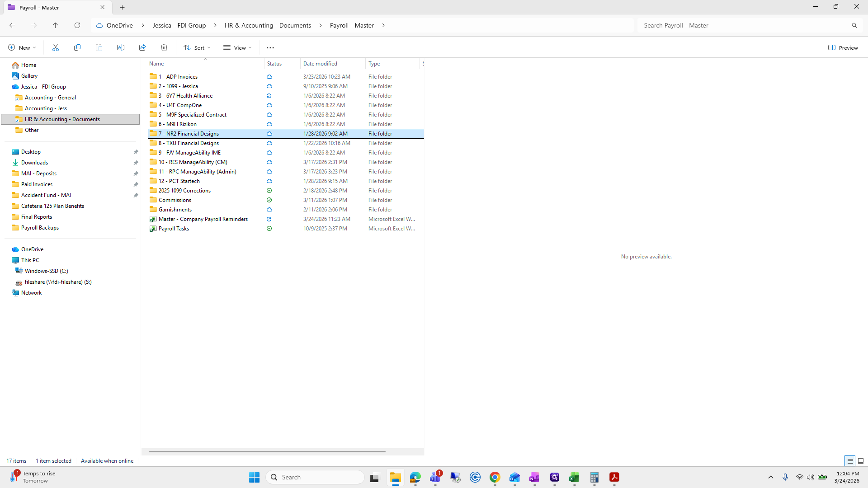
Task: Open the View dropdown menu
Action: click(x=237, y=47)
